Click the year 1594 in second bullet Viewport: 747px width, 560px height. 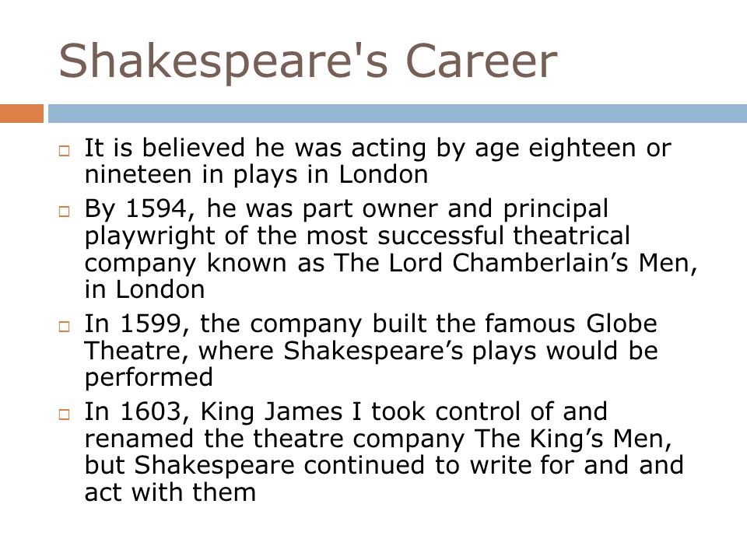(156, 208)
